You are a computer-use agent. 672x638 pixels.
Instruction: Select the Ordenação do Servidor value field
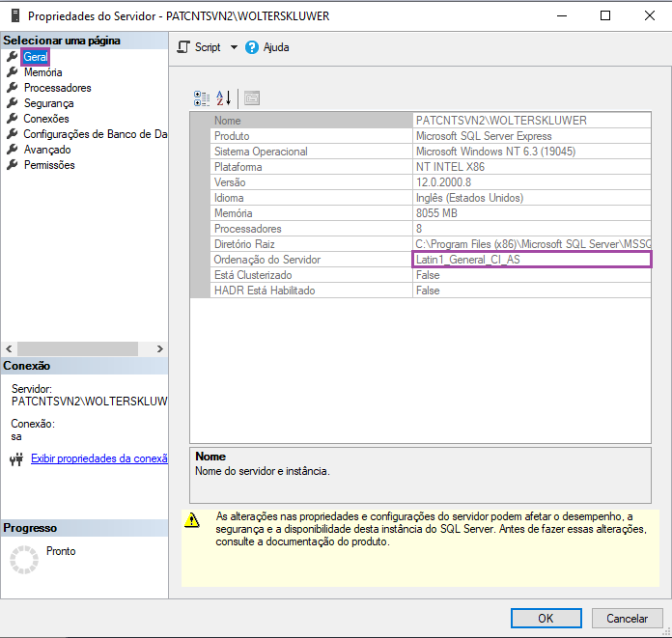coord(531,260)
